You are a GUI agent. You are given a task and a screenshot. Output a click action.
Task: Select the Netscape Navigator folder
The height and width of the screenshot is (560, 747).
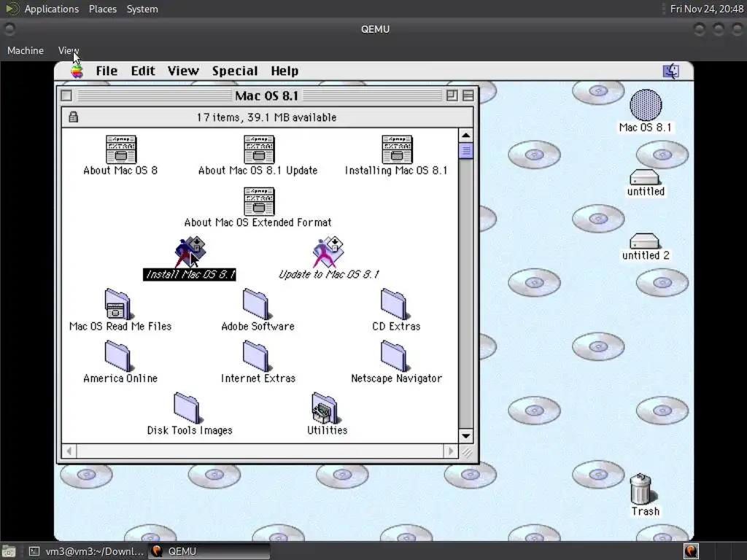(x=394, y=356)
